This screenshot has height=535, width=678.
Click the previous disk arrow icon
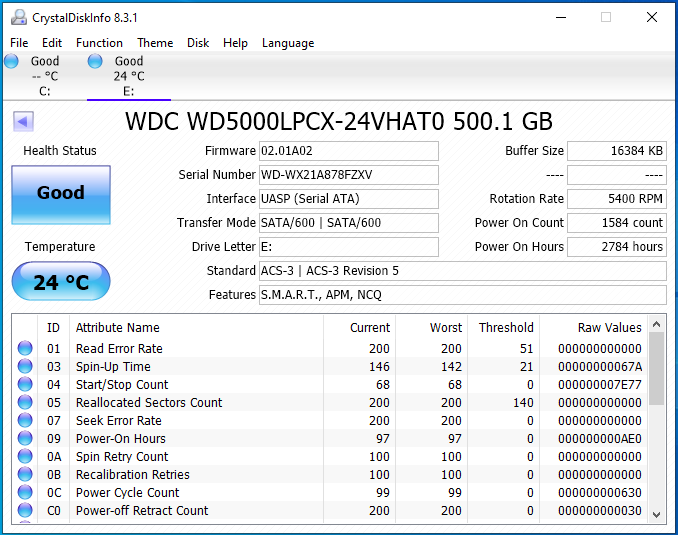(x=23, y=122)
